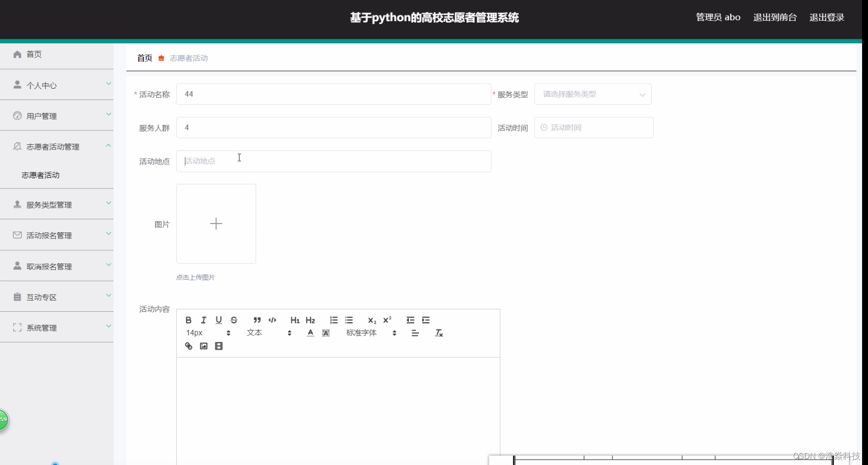Insert a video into the editor
Viewport: 868px width, 465px height.
click(x=219, y=346)
